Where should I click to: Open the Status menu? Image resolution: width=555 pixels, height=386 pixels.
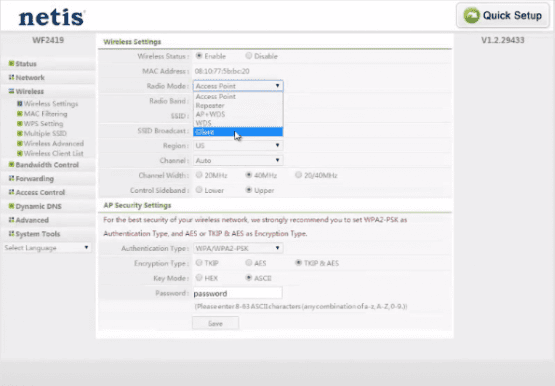[26, 64]
